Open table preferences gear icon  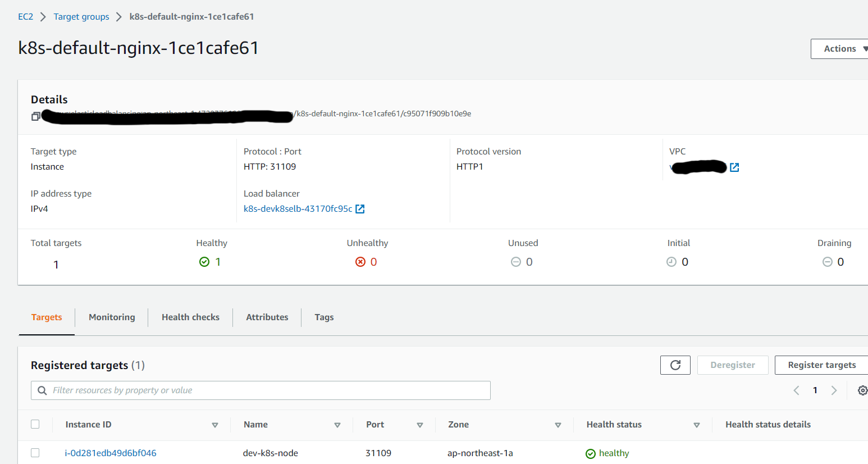862,390
